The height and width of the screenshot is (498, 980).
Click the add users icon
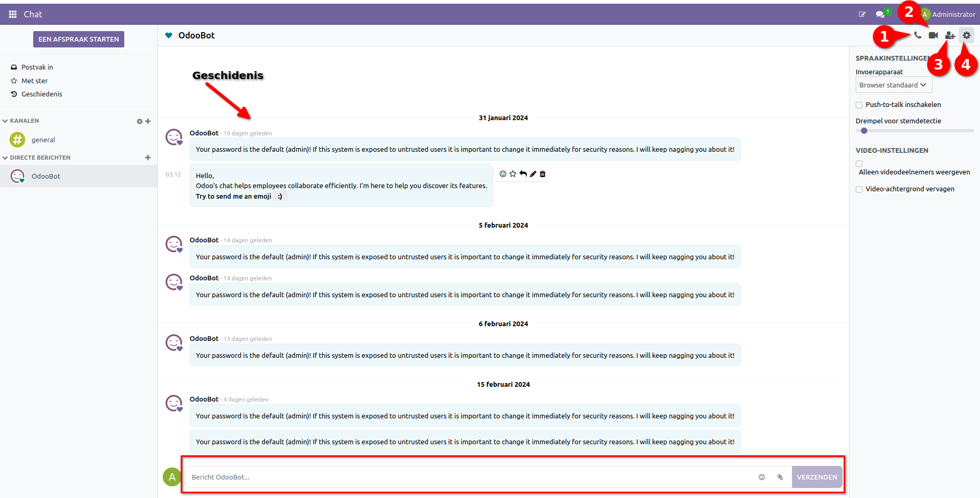tap(949, 36)
